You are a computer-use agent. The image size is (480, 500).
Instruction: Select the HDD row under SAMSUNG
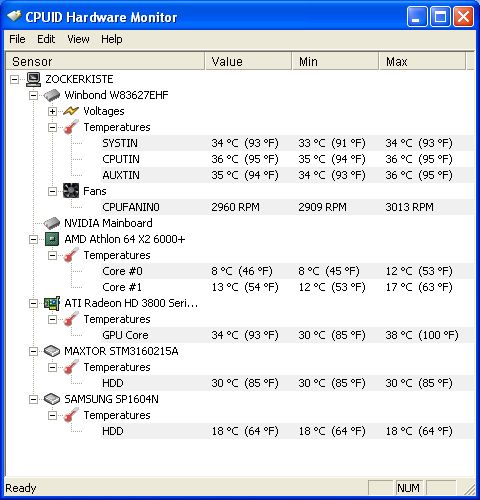[x=287, y=431]
